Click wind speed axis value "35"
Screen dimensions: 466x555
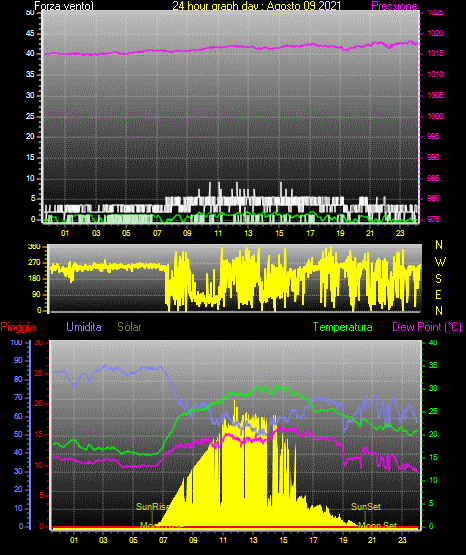coord(30,74)
